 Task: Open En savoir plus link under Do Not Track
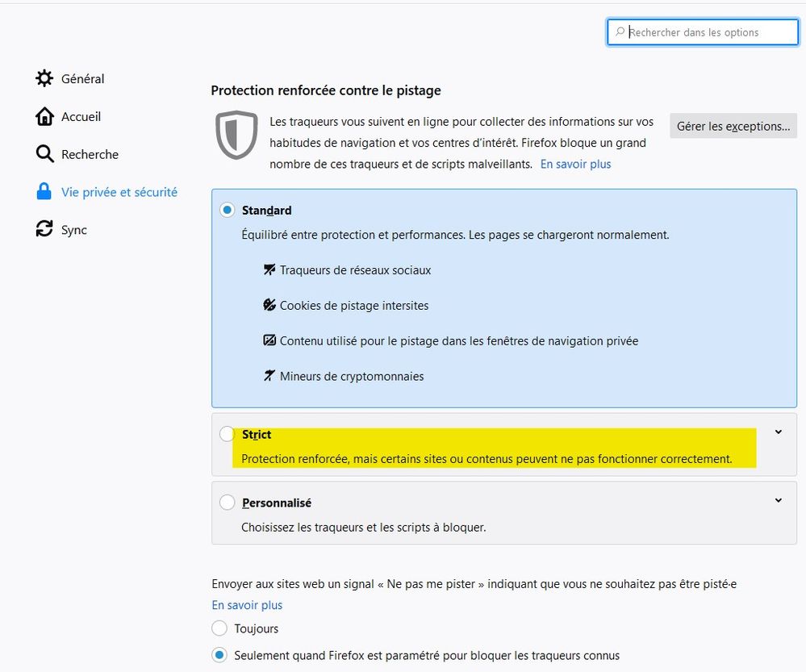pyautogui.click(x=247, y=605)
